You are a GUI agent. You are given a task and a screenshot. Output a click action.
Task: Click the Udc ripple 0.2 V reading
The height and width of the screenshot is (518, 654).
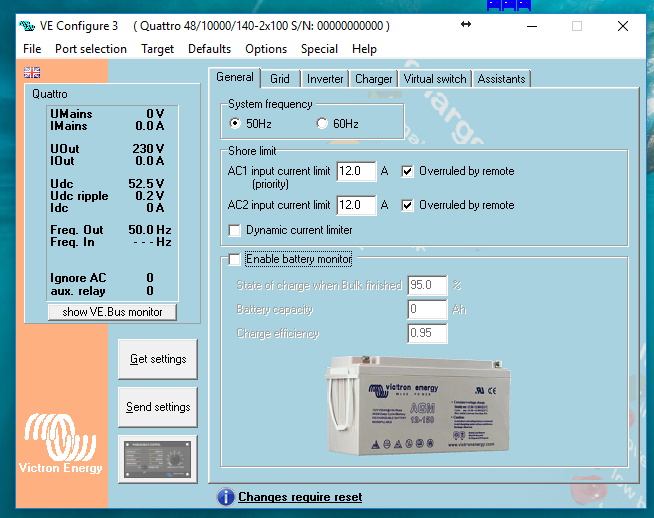108,196
